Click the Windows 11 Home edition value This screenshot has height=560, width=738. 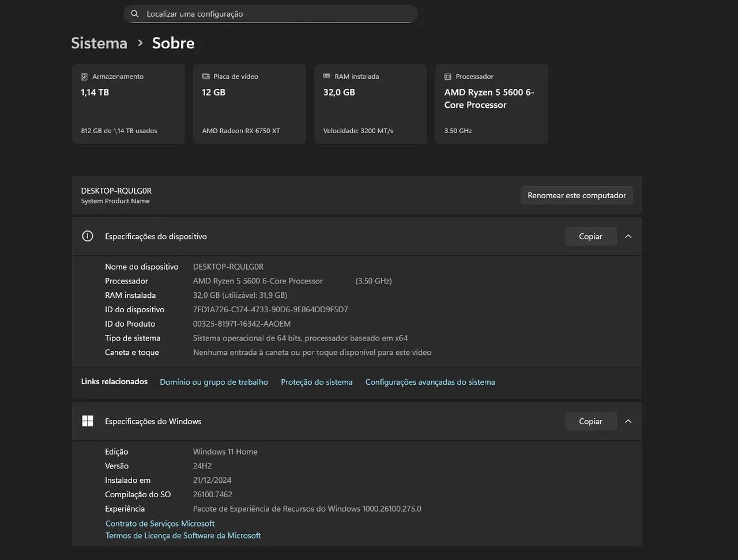(225, 452)
